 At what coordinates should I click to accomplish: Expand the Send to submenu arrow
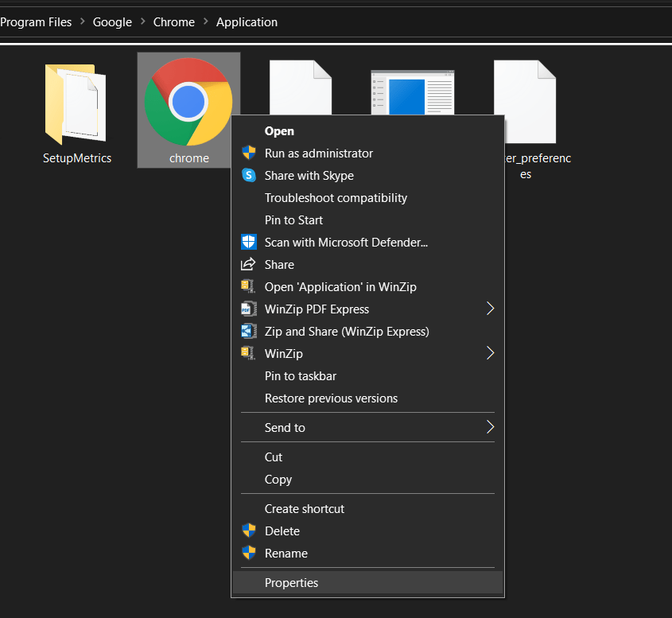coord(490,427)
